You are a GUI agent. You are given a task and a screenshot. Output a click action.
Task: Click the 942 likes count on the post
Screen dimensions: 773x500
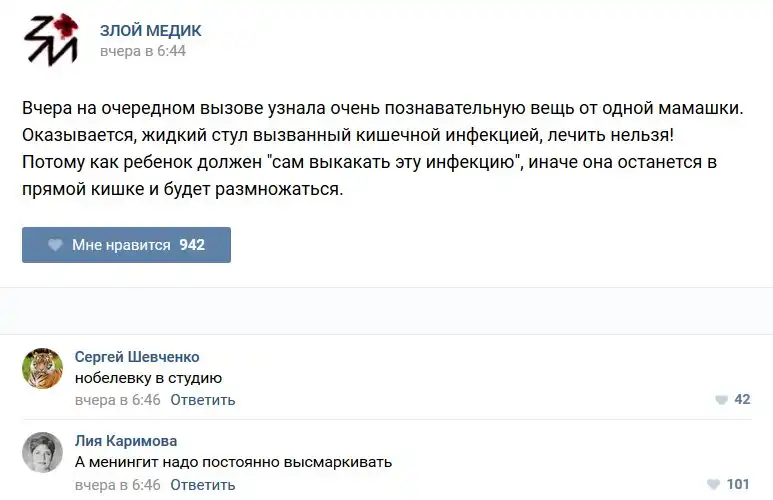click(x=192, y=245)
